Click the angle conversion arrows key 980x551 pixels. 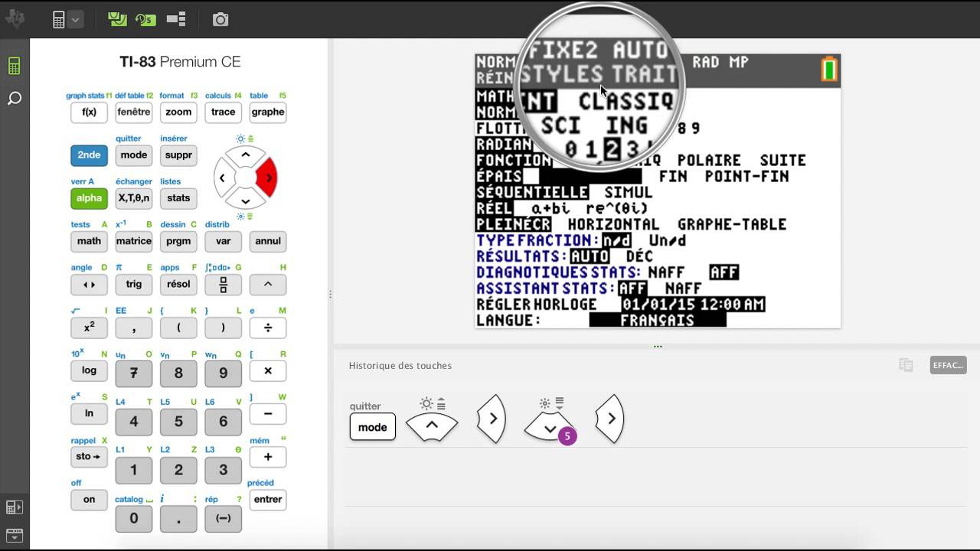(89, 285)
